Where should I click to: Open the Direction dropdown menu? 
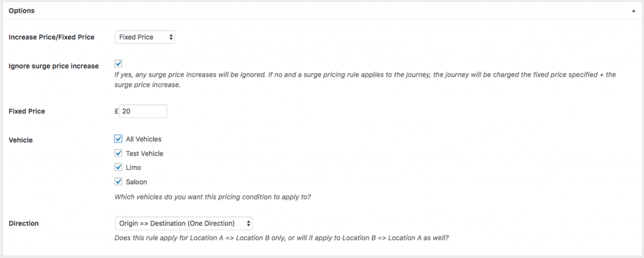pos(184,223)
